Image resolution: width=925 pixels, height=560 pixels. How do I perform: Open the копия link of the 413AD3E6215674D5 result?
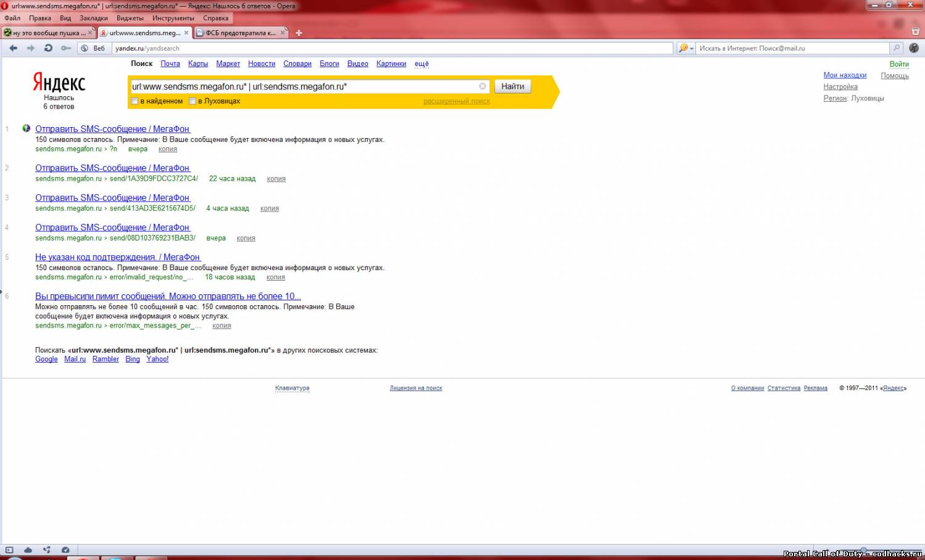[x=270, y=208]
